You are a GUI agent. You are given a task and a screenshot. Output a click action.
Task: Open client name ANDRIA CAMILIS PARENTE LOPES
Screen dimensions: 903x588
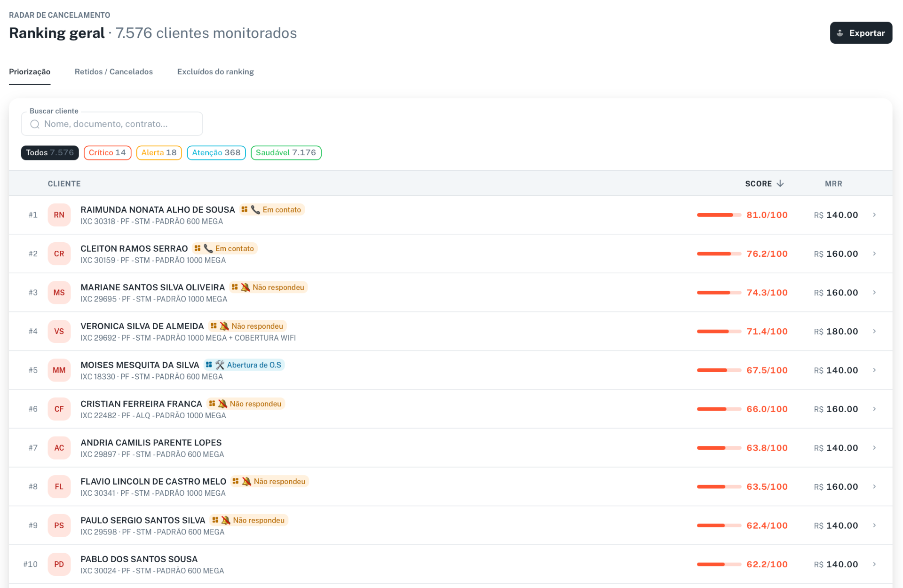pos(151,443)
